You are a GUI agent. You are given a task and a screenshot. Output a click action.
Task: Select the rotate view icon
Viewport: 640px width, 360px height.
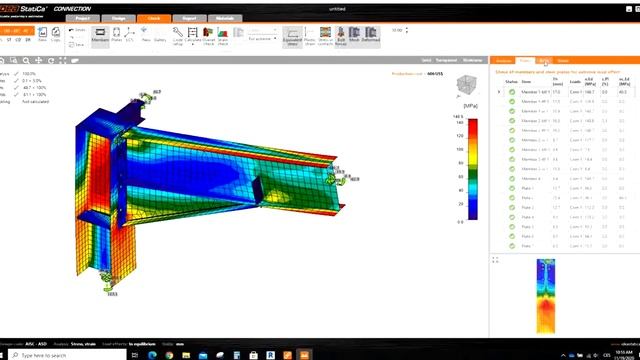click(51, 60)
